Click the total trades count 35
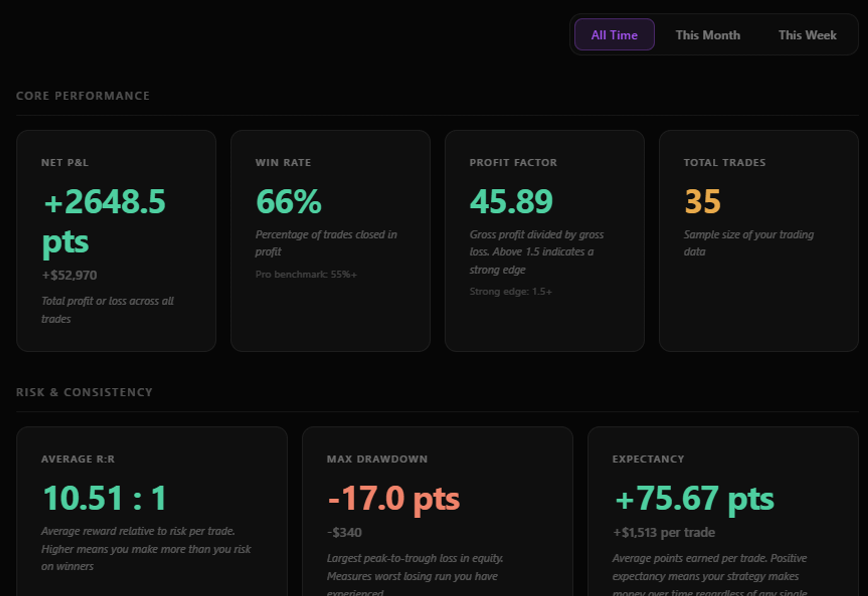This screenshot has height=596, width=868. tap(703, 202)
